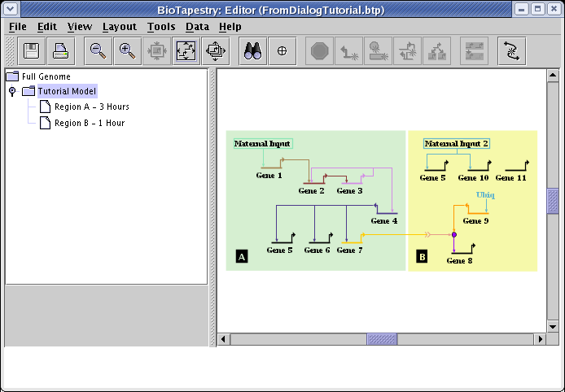The image size is (565, 392).
Task: Click the Zoom Out magnifier icon
Action: (99, 51)
